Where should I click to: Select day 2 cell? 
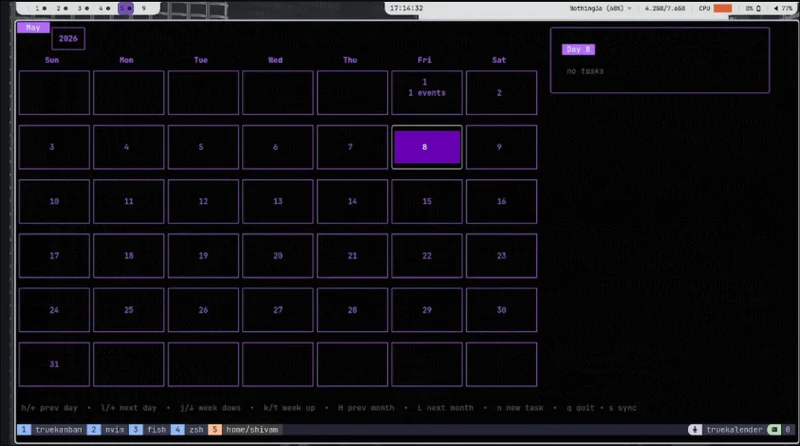click(501, 93)
